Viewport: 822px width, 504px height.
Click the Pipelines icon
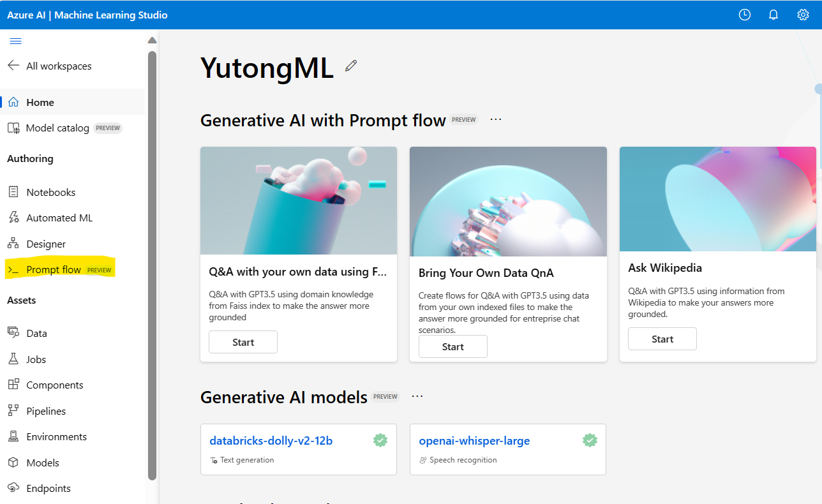click(x=13, y=411)
